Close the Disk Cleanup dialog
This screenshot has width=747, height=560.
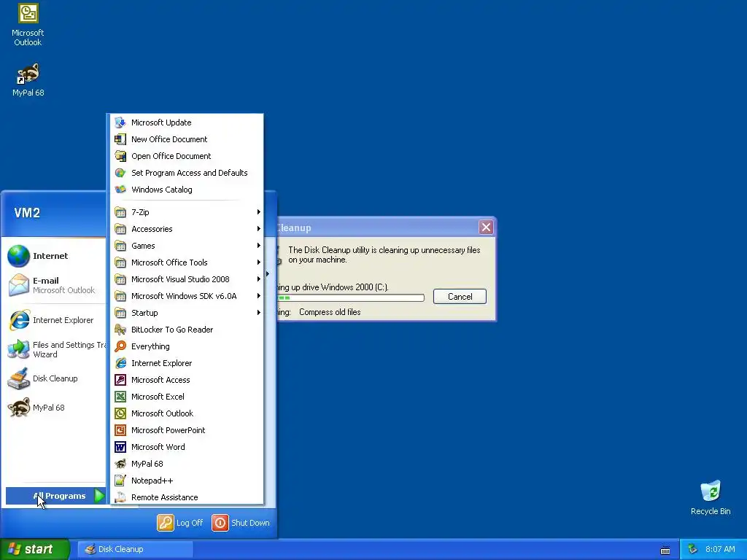(485, 227)
